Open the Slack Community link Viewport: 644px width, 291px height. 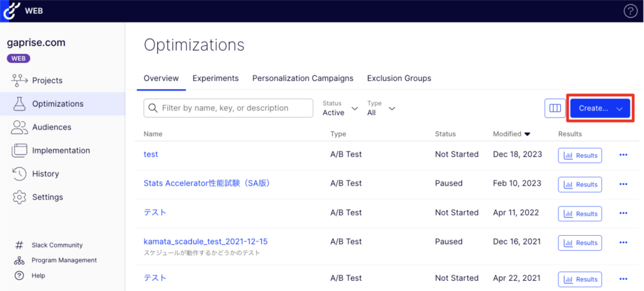click(x=57, y=245)
